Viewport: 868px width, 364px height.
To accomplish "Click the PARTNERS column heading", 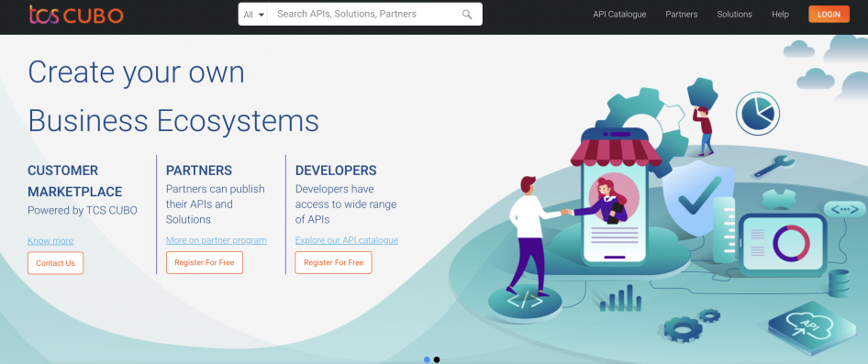I will (x=199, y=171).
